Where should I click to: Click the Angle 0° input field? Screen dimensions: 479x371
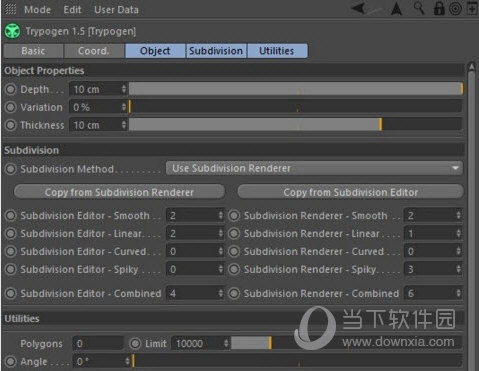point(102,362)
